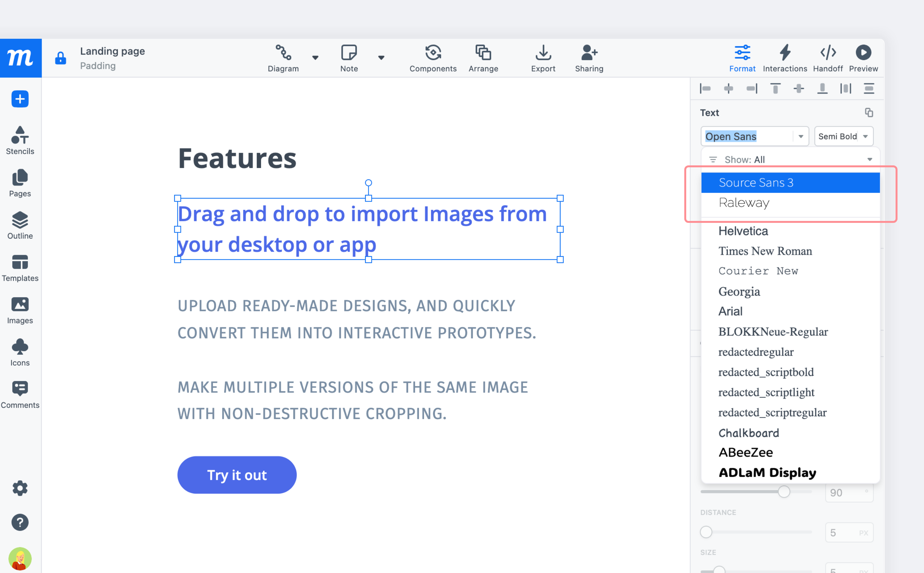
Task: Expand the Note dropdown arrow
Action: (x=381, y=57)
